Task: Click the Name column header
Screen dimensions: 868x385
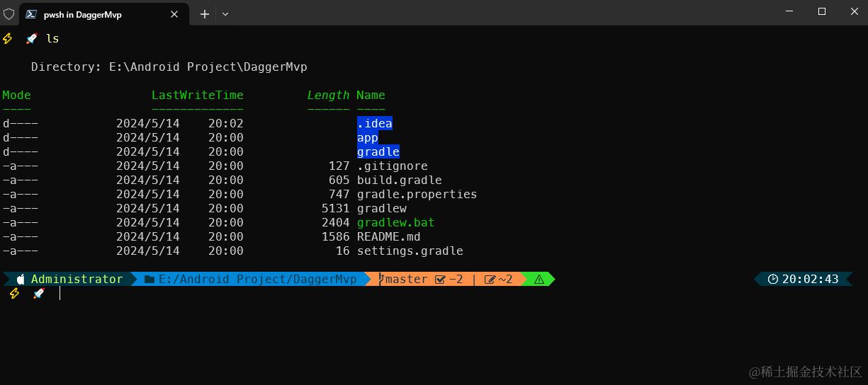Action: point(371,96)
